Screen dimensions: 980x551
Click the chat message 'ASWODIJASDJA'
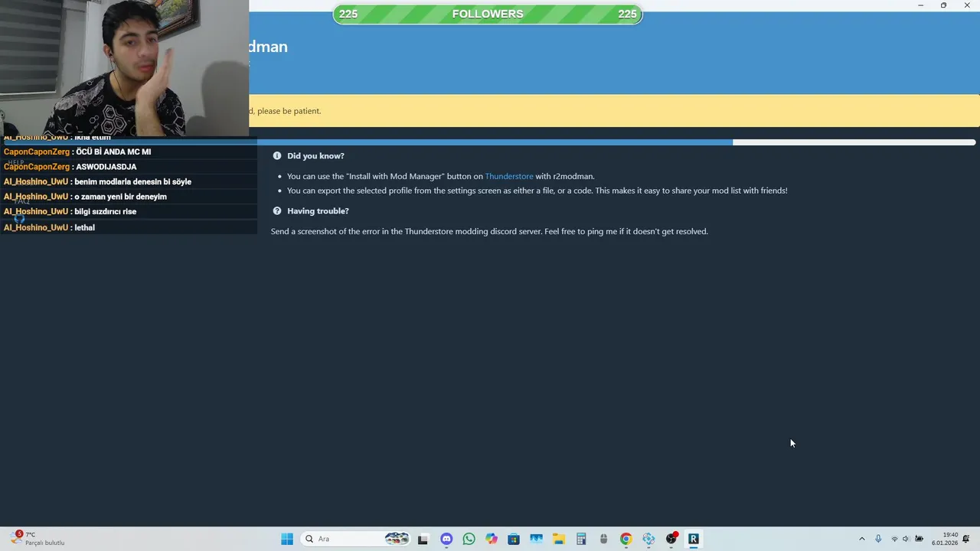[x=106, y=167]
